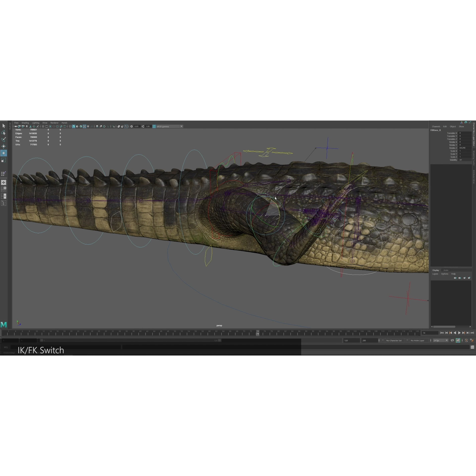Open the Channels menu in Channel Box

(436, 126)
